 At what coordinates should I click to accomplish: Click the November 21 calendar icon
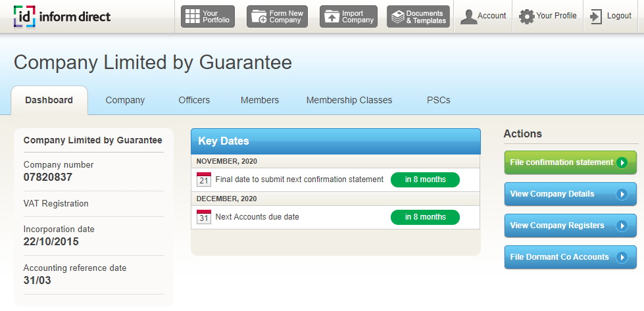[x=204, y=179]
